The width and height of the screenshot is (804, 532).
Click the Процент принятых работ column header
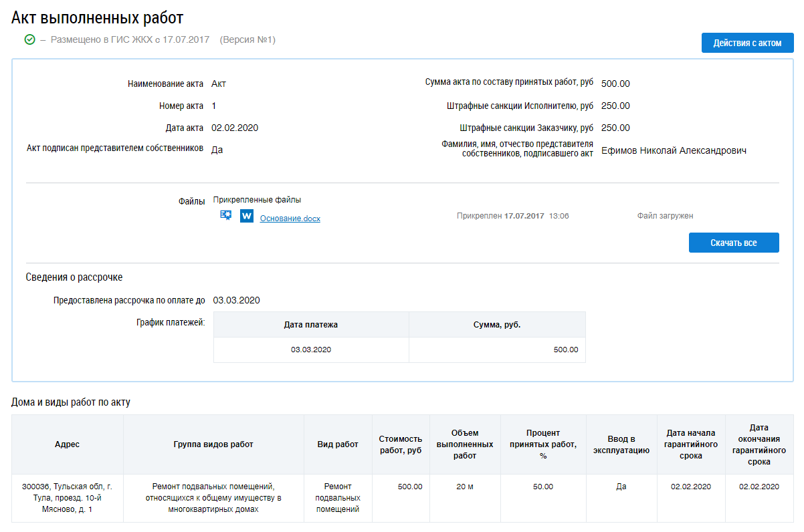coord(542,444)
